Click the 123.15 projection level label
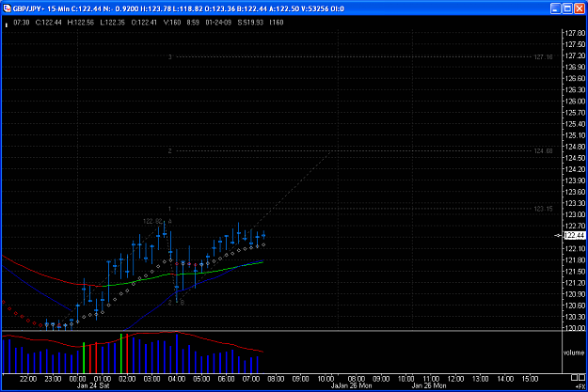The height and width of the screenshot is (392, 588). pyautogui.click(x=543, y=209)
